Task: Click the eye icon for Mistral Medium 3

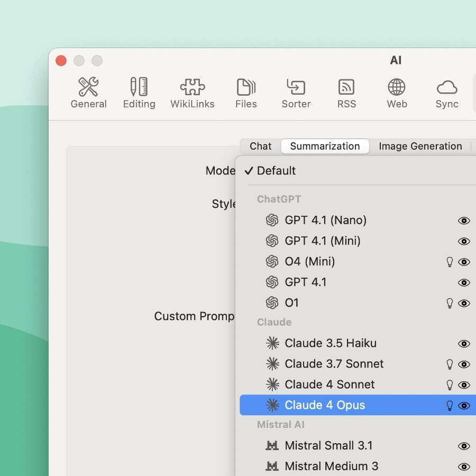Action: click(x=464, y=466)
